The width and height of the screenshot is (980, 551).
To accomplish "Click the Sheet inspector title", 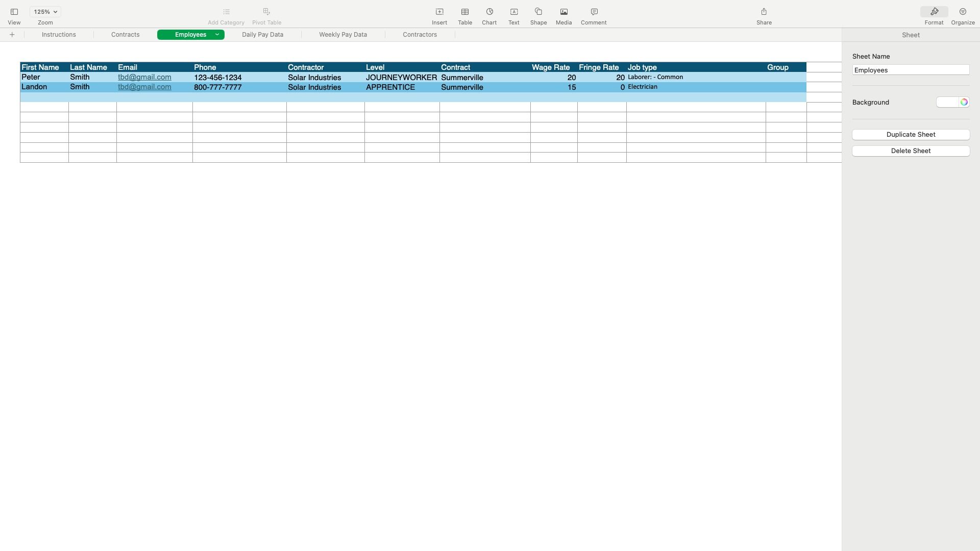I will click(x=911, y=35).
